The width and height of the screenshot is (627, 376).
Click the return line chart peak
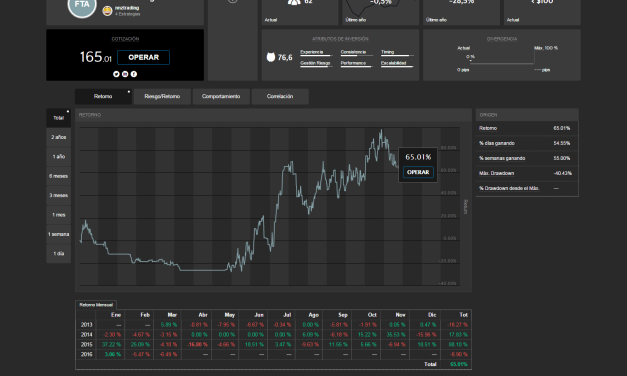381,130
